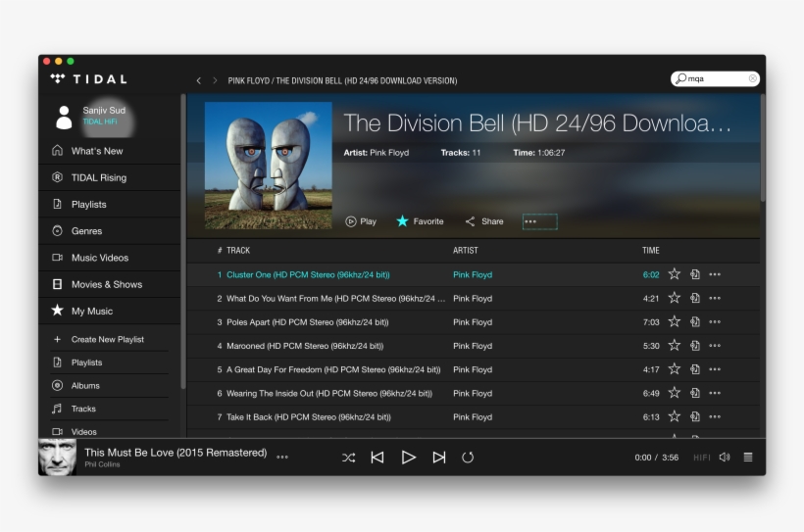Click the Division Bell album cover art
Viewport: 804px width, 532px height.
click(x=269, y=165)
